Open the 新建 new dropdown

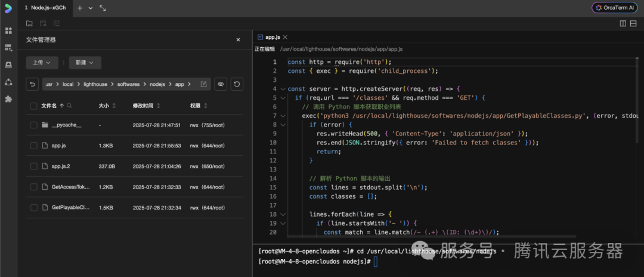(85, 63)
